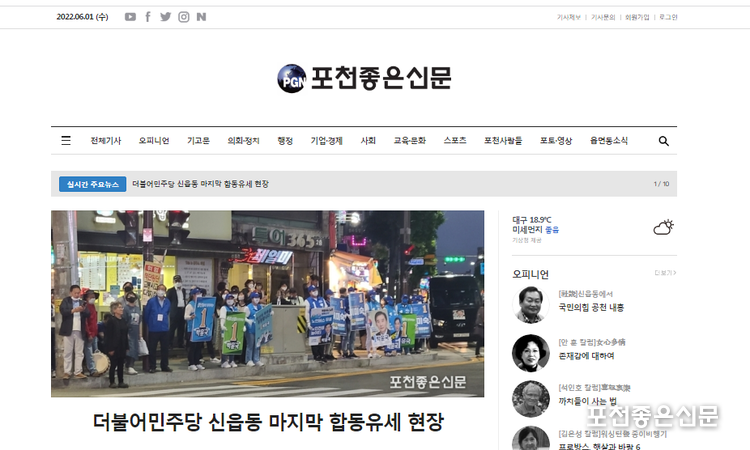This screenshot has width=750, height=450.
Task: Click 기사문의 link in top bar
Action: pyautogui.click(x=603, y=17)
